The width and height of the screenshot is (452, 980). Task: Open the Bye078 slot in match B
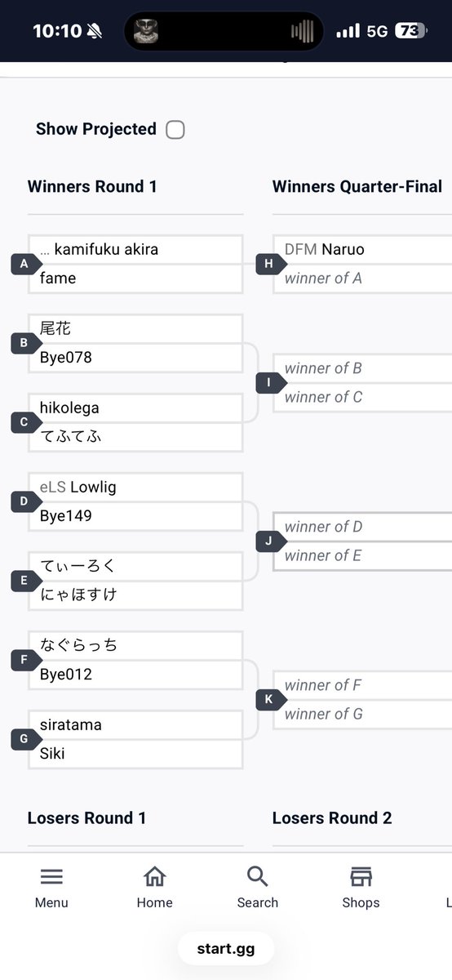coord(135,358)
